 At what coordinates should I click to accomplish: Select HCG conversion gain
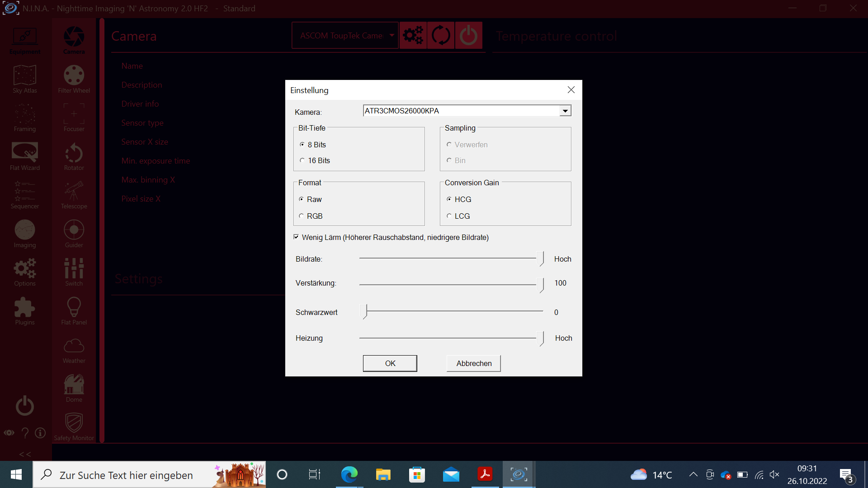click(x=459, y=199)
